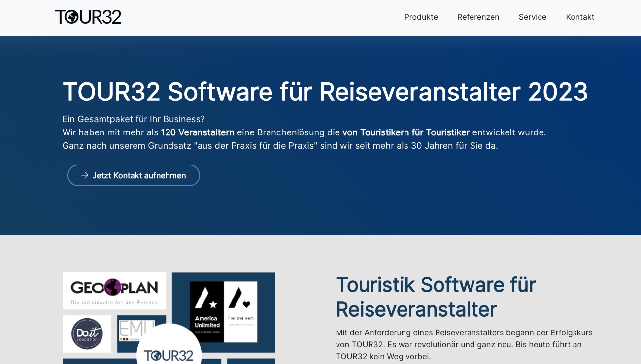Click the TOUR32 logo in header
This screenshot has width=641, height=364.
click(88, 17)
